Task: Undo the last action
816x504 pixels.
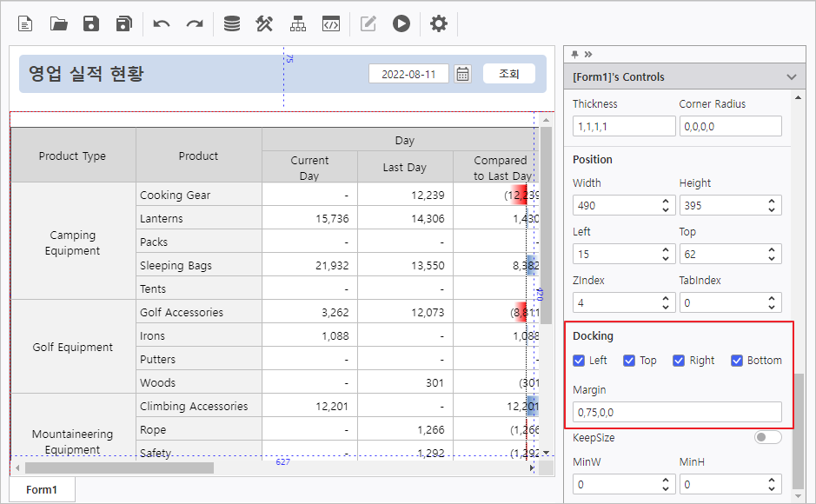Action: click(162, 24)
